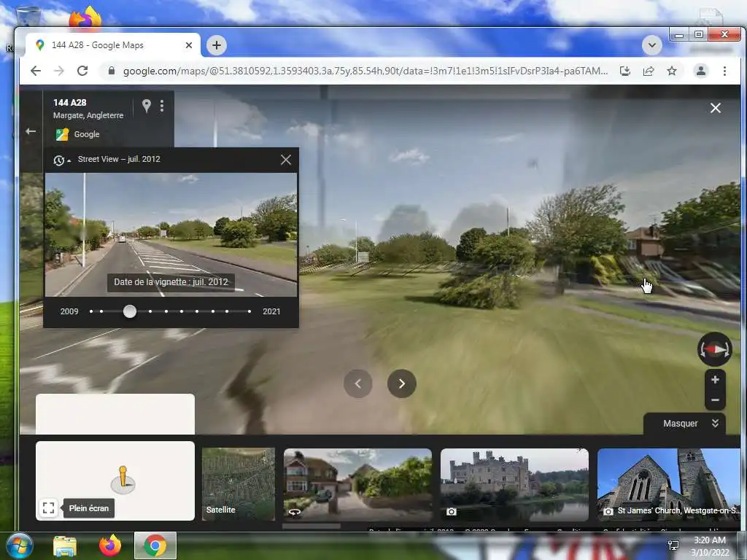Screen dimensions: 747x560
Task: Click the location pin icon next to 144 A28
Action: pyautogui.click(x=146, y=106)
